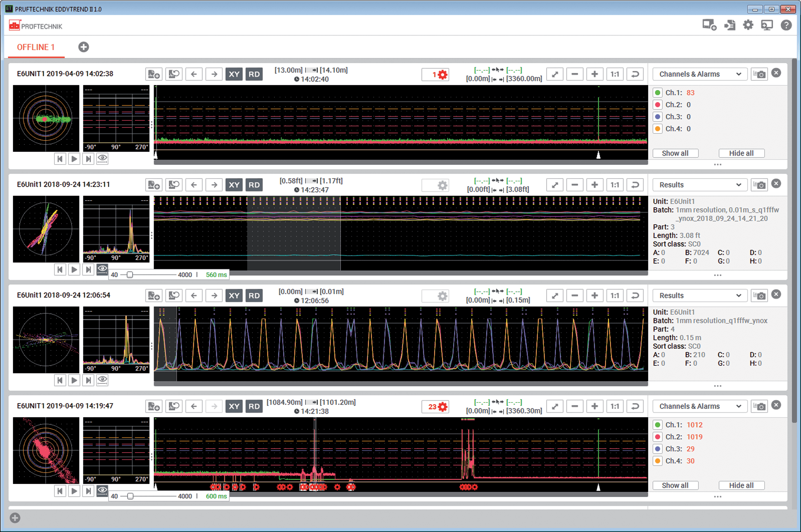
Task: Close the 14:02:38 dataset panel
Action: [776, 73]
